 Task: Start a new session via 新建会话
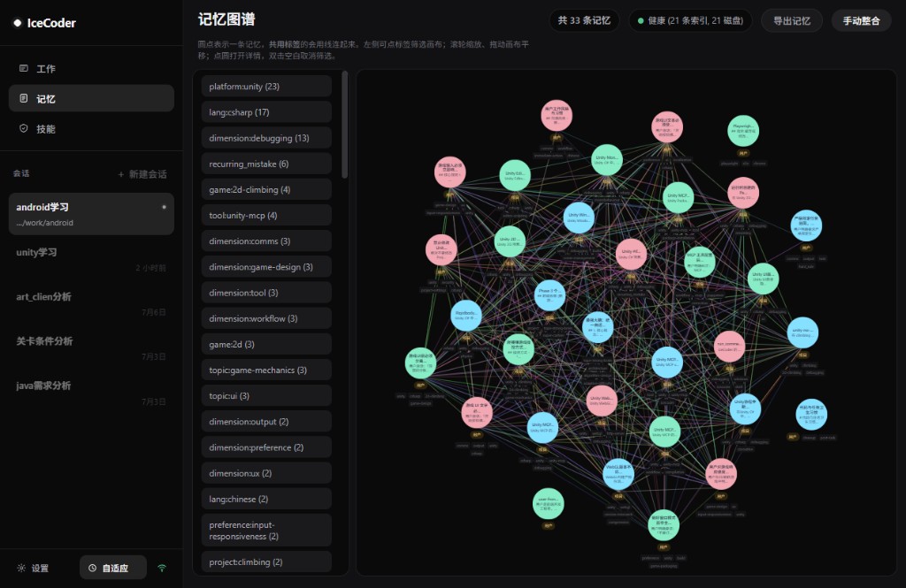click(x=142, y=174)
